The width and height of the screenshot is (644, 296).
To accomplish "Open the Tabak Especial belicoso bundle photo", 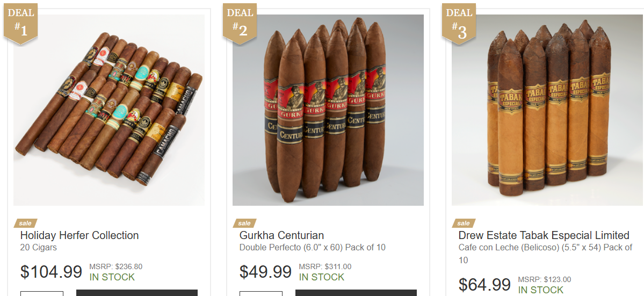I will point(547,110).
